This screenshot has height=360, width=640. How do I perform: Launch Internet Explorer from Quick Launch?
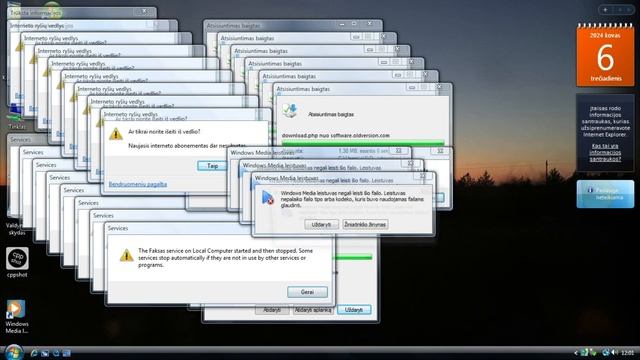click(34, 353)
